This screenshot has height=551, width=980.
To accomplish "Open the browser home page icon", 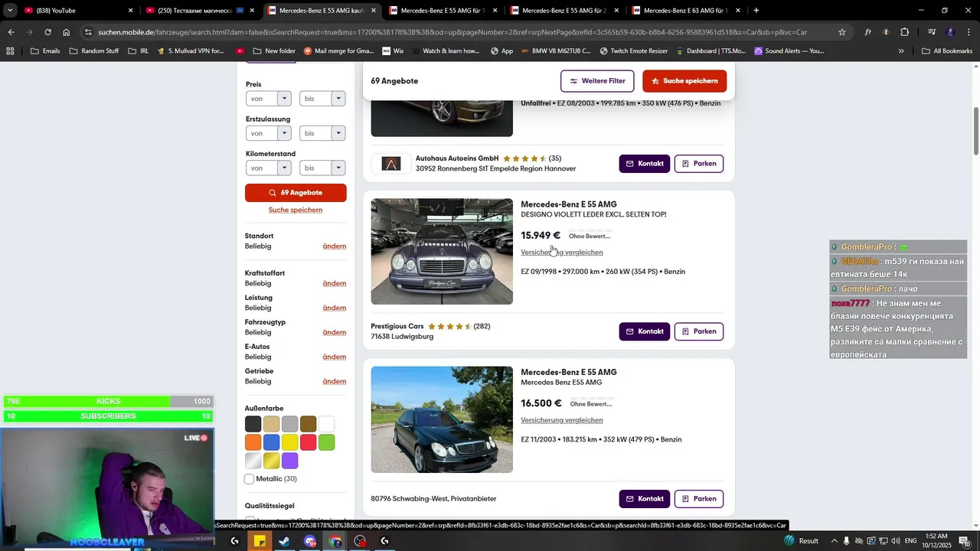I will click(67, 32).
